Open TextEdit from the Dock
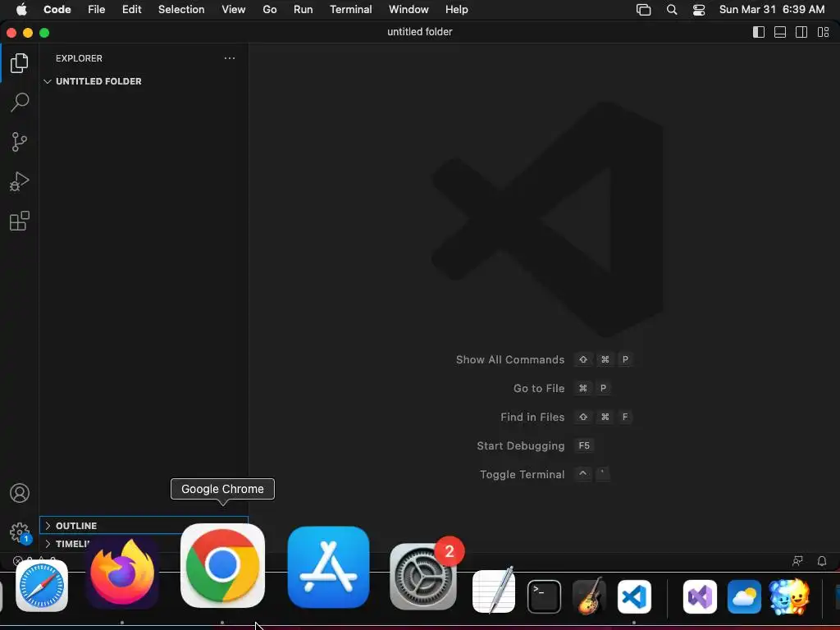Image resolution: width=840 pixels, height=630 pixels. [x=493, y=591]
